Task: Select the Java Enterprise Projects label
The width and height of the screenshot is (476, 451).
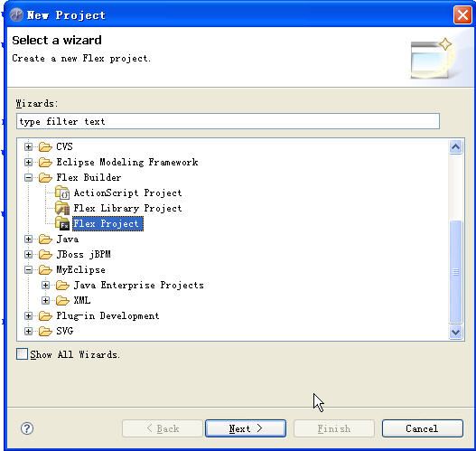Action: [139, 286]
